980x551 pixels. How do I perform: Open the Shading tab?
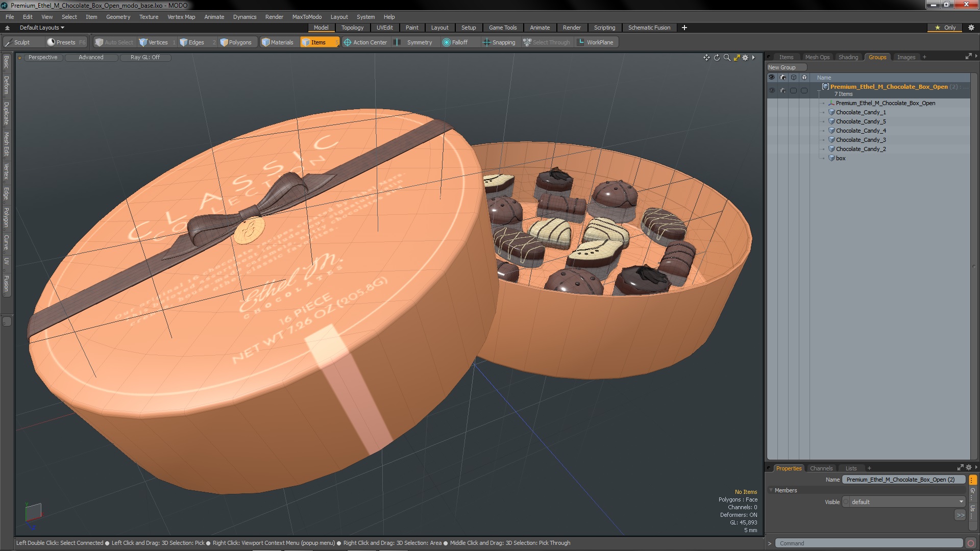[x=848, y=57]
